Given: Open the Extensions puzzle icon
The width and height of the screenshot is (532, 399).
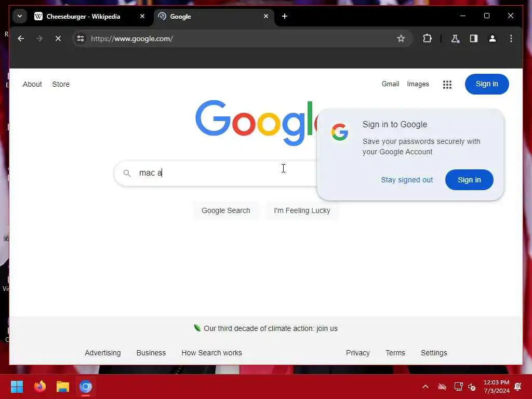Looking at the screenshot, I should 427,38.
